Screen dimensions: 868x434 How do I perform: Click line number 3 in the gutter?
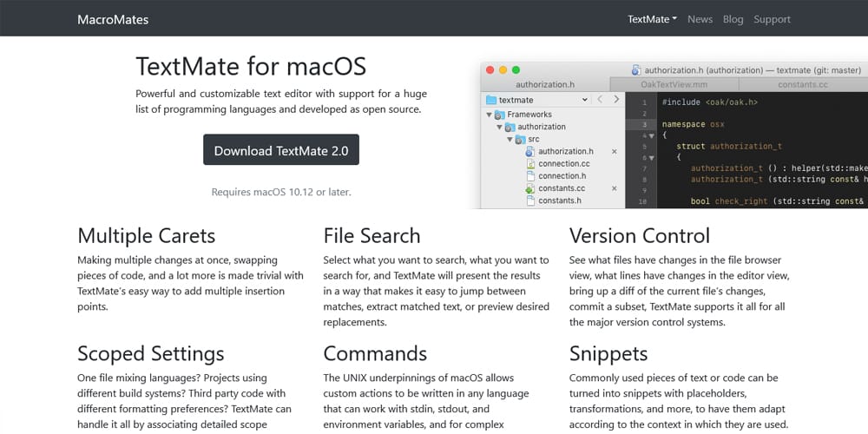point(644,124)
